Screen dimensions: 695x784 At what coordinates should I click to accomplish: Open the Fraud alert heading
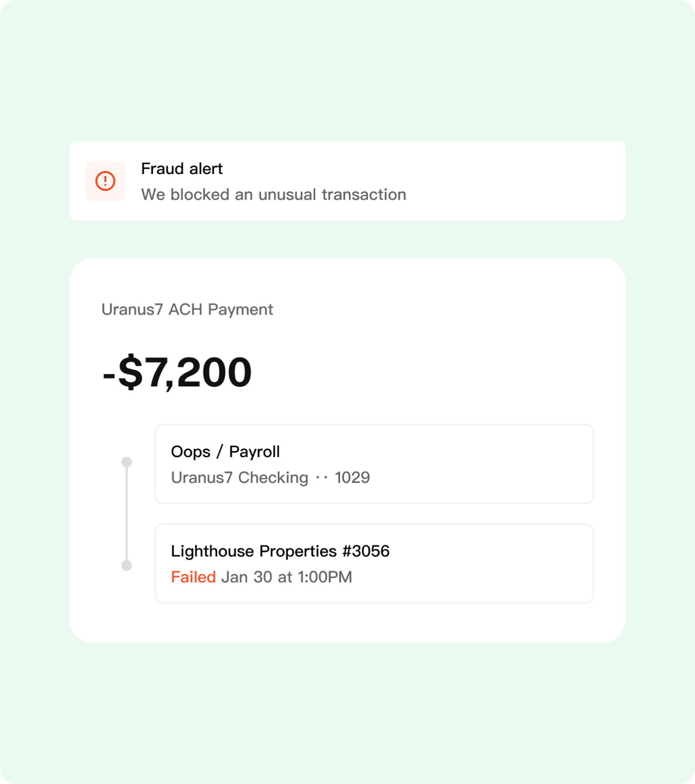pos(182,169)
